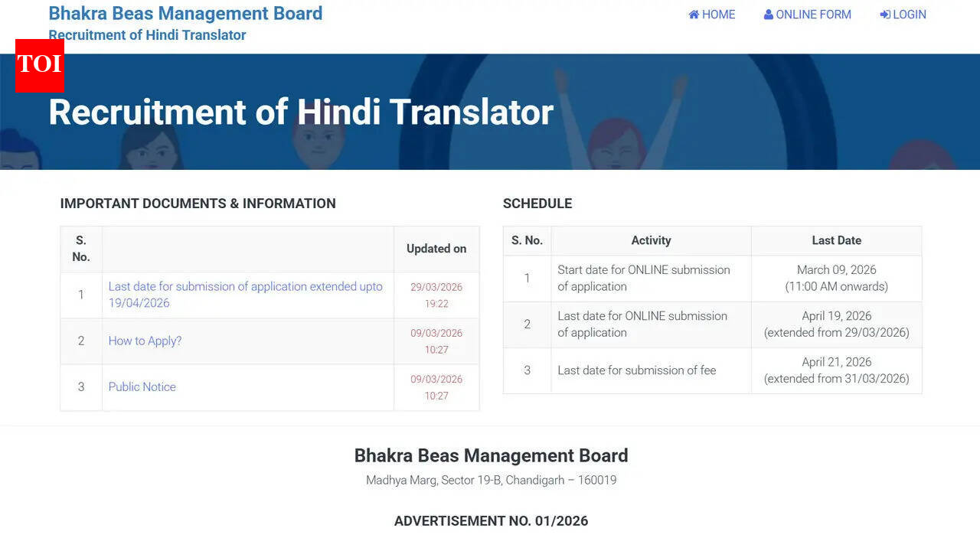Click the Last Date column header
This screenshot has width=980, height=551.
tap(837, 240)
